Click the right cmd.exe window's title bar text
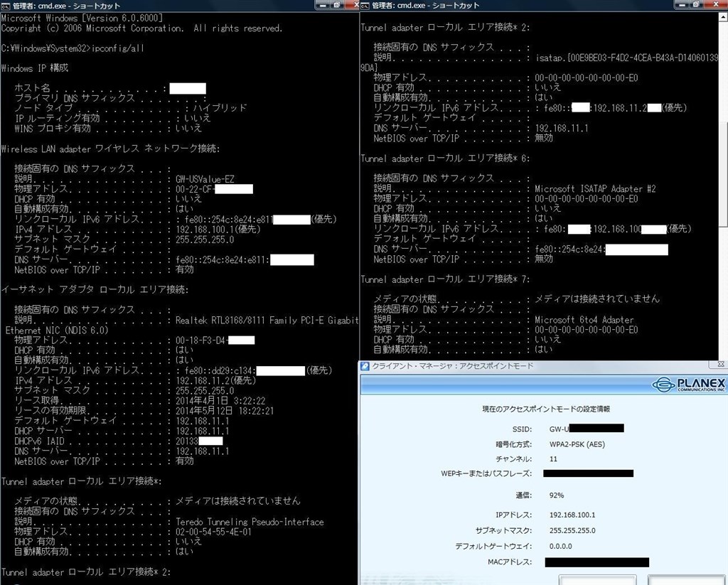 click(x=426, y=6)
